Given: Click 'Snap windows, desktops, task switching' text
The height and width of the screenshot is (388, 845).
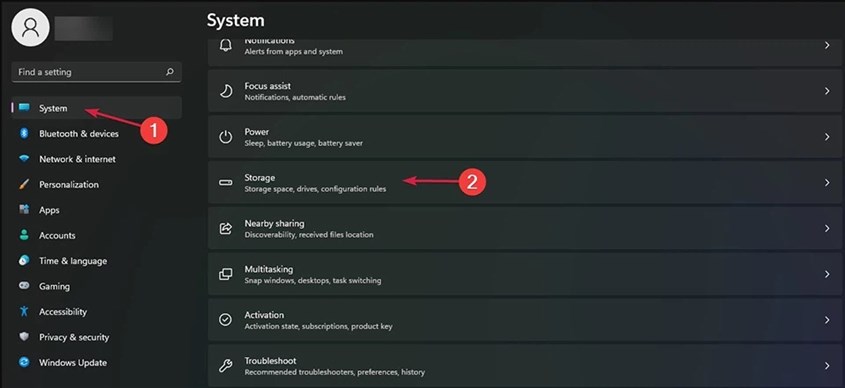Looking at the screenshot, I should tap(313, 281).
